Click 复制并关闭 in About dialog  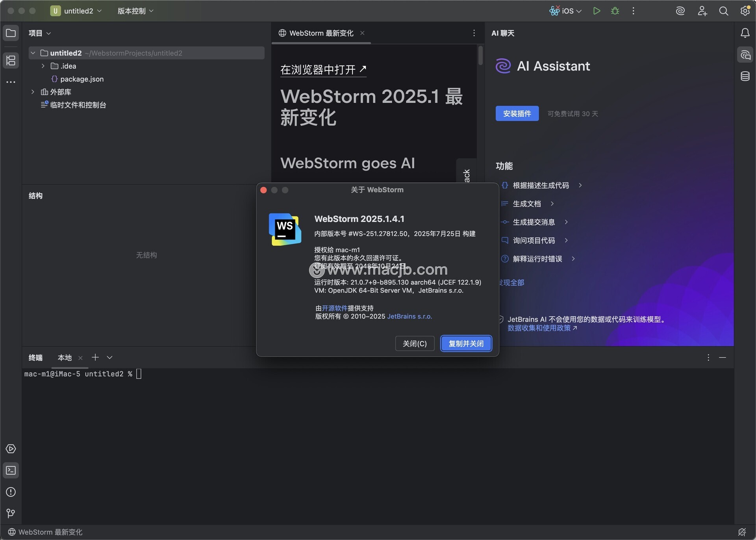point(466,343)
